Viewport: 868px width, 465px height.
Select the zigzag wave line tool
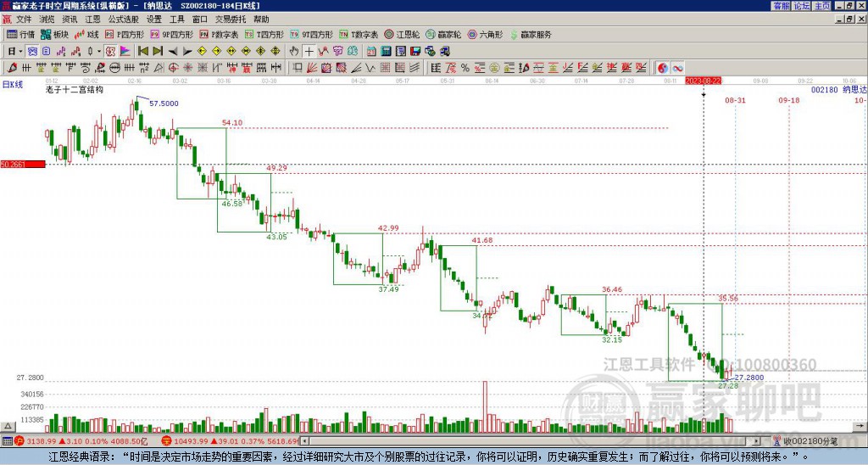point(370,68)
